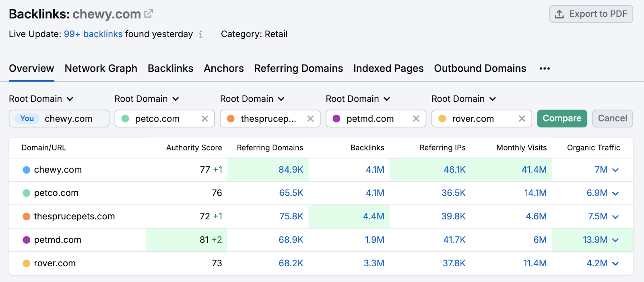Viewport: 644px width, 282px height.
Task: Open the Outbound Domains tab
Action: click(x=480, y=68)
